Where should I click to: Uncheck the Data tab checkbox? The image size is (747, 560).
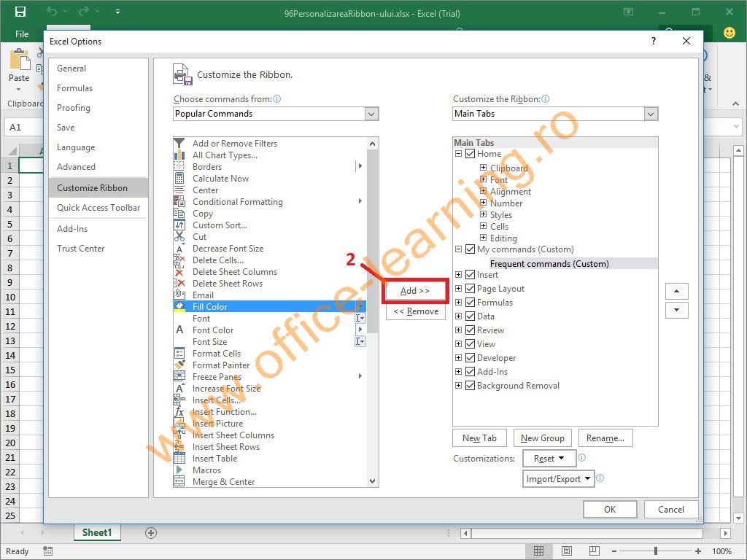[x=470, y=316]
